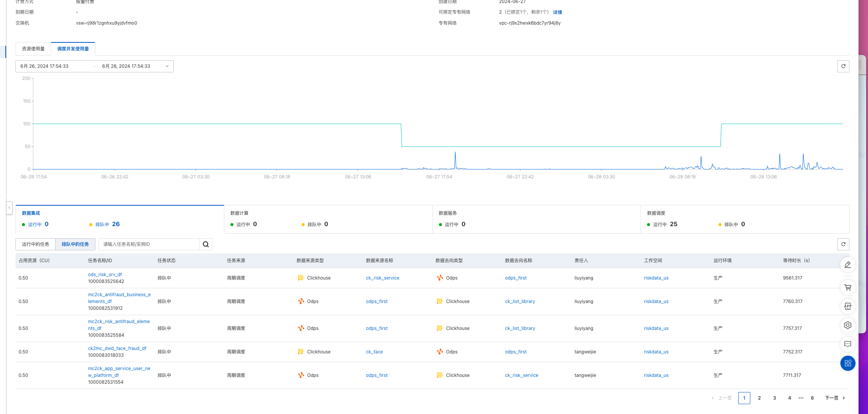The width and height of the screenshot is (868, 414).
Task: Click owner tangweijie in ck2mc_dwd_face_fraud_df row
Action: click(x=585, y=352)
